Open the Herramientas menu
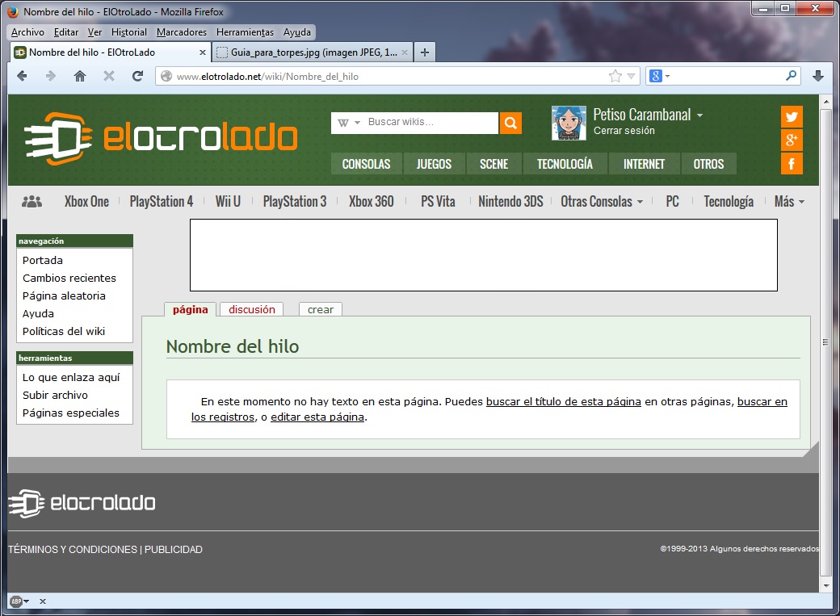The height and width of the screenshot is (616, 840). [245, 32]
